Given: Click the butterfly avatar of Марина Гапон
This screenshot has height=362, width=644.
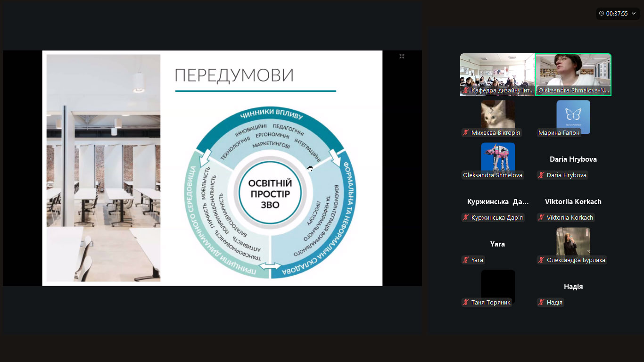Looking at the screenshot, I should (573, 114).
